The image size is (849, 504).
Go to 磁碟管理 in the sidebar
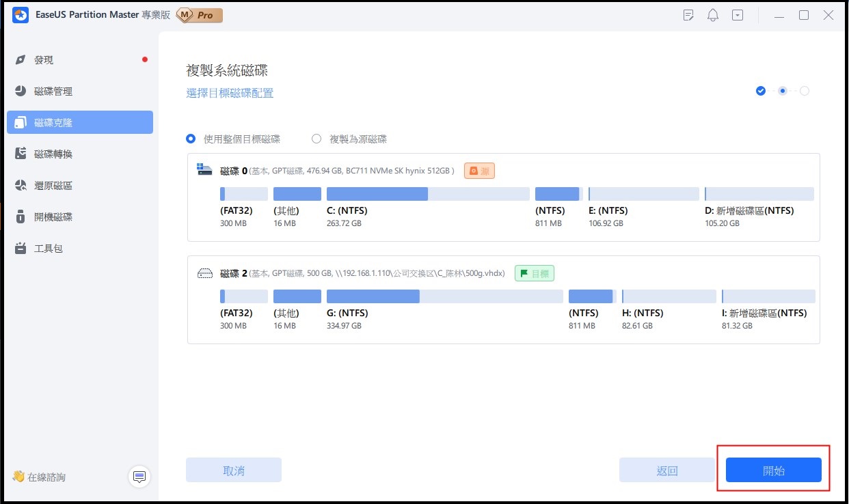[53, 92]
